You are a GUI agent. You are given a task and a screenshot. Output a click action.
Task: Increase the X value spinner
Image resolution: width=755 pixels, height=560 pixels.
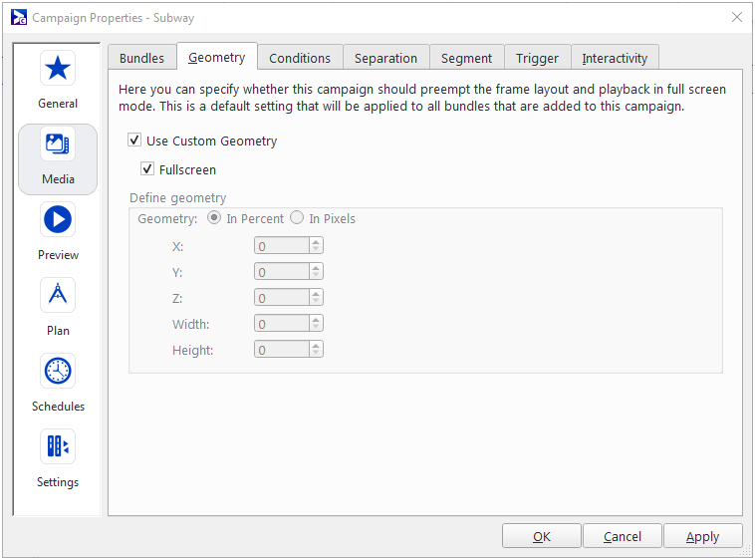tap(317, 242)
